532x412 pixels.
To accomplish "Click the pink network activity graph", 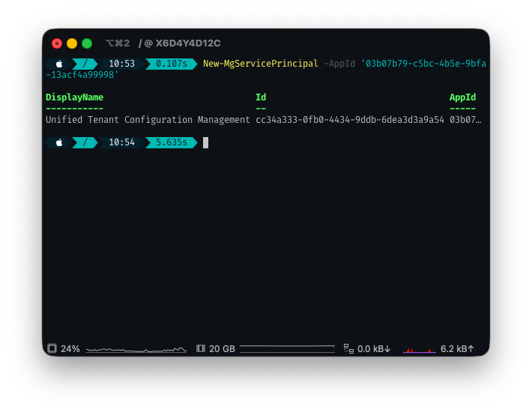I will [419, 349].
